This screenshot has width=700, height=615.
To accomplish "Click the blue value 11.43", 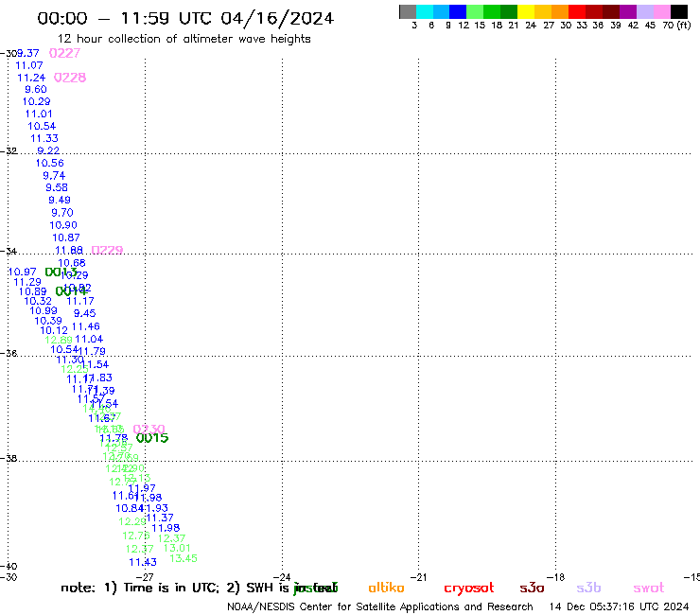I will (x=143, y=562).
